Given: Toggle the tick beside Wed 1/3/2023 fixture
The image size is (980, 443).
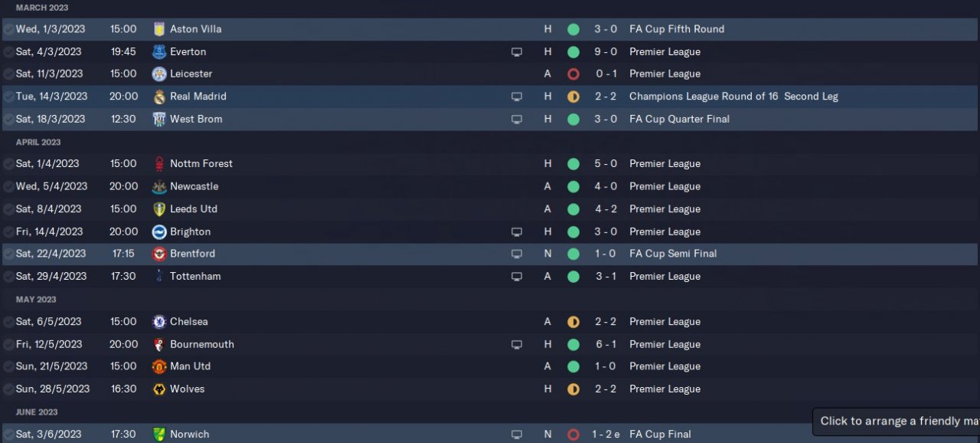Looking at the screenshot, I should 8,29.
